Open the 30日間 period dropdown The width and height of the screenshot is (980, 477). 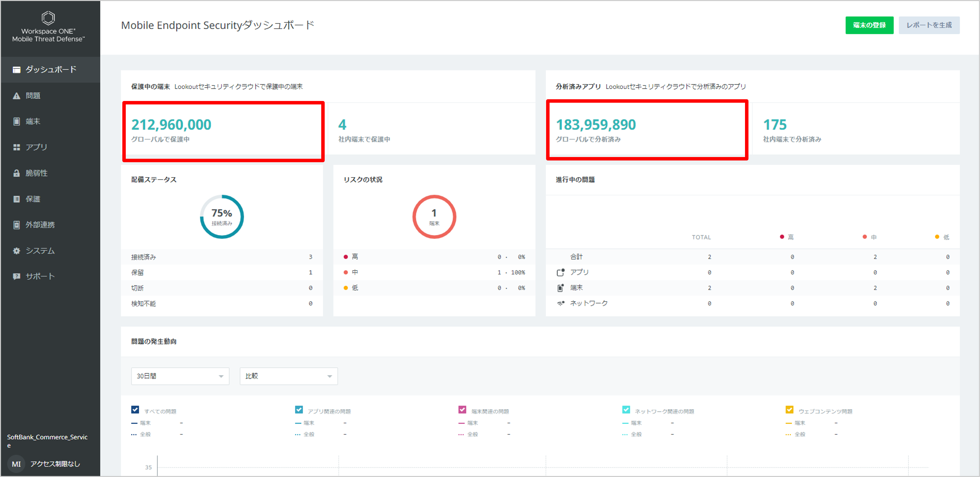[x=180, y=376]
